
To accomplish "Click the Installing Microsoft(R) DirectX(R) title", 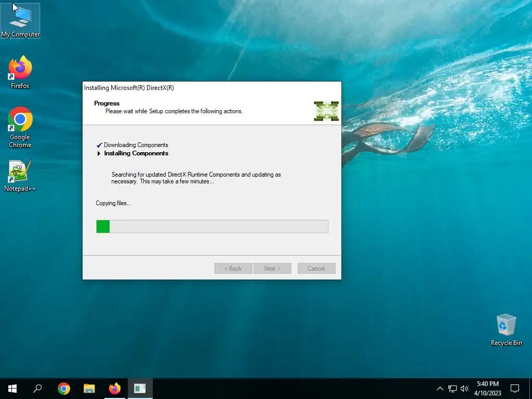I will pyautogui.click(x=129, y=88).
